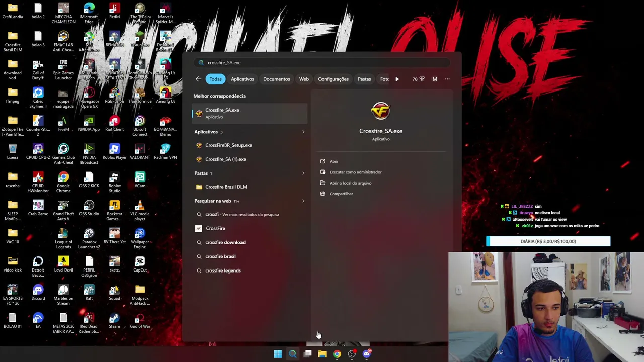The width and height of the screenshot is (644, 362).
Task: Open Discord from the taskbar
Action: tap(367, 354)
